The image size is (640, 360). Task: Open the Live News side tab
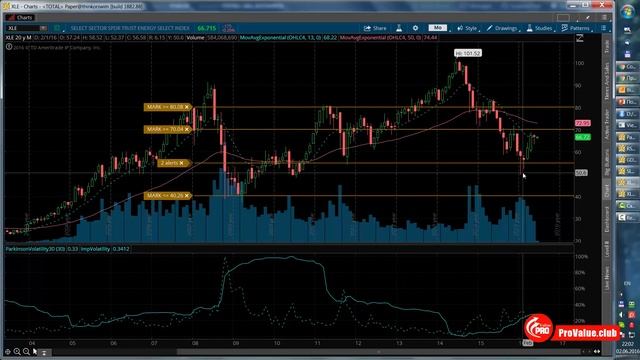pos(607,278)
